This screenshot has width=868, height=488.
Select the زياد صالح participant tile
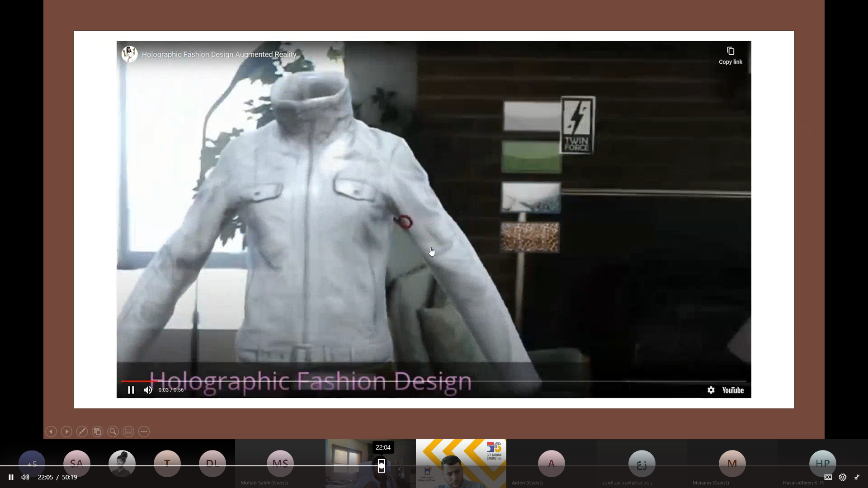point(642,464)
